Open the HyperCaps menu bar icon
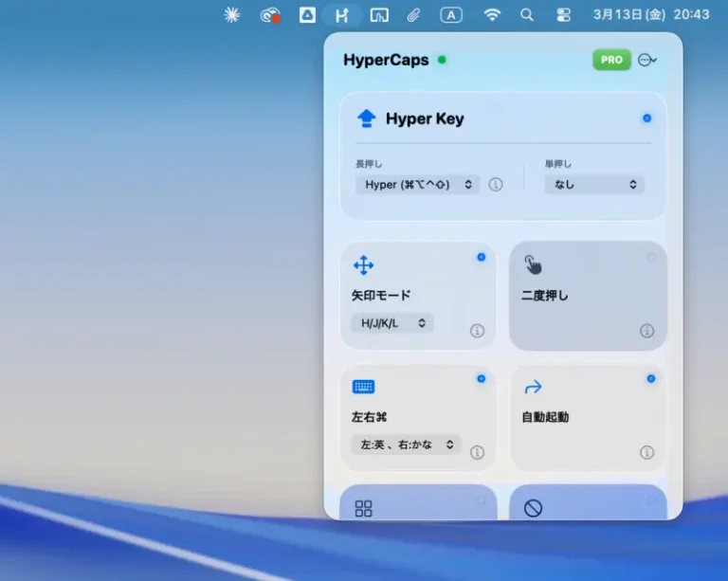Image resolution: width=728 pixels, height=581 pixels. click(342, 15)
